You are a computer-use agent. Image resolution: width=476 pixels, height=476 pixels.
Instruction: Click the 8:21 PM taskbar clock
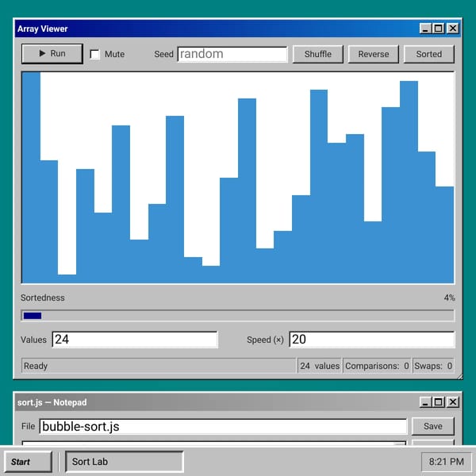pyautogui.click(x=446, y=462)
